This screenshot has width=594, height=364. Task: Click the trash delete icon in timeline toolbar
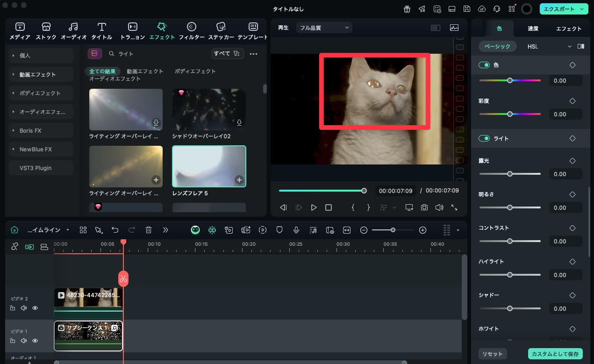tap(149, 230)
